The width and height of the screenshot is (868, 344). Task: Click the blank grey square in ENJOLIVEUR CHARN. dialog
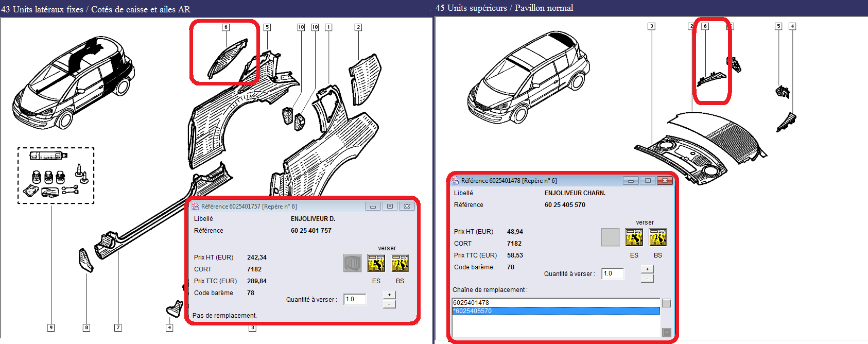pos(610,237)
